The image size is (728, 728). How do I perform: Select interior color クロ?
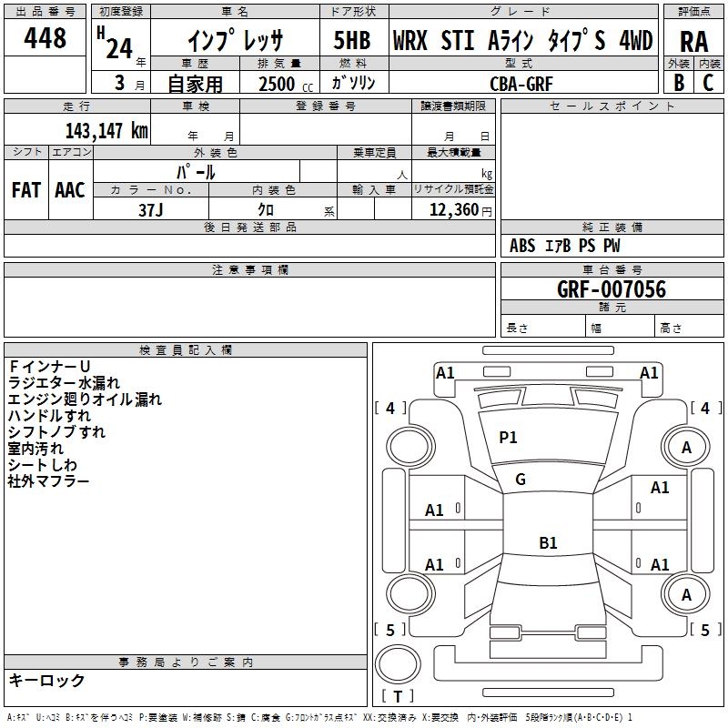266,209
